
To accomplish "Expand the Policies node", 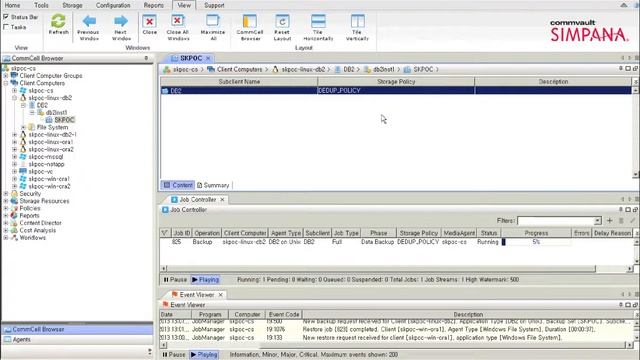I will point(6,208).
